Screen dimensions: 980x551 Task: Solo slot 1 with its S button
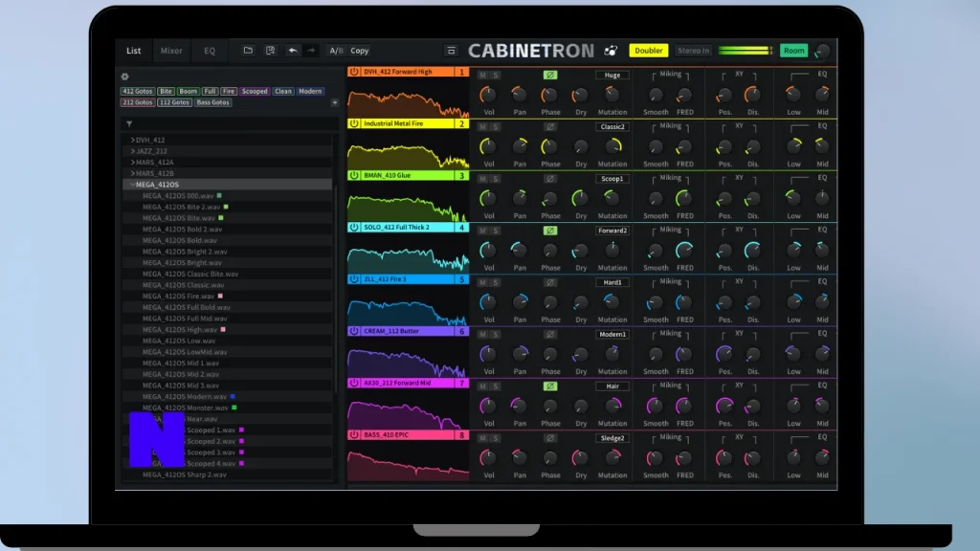click(495, 75)
